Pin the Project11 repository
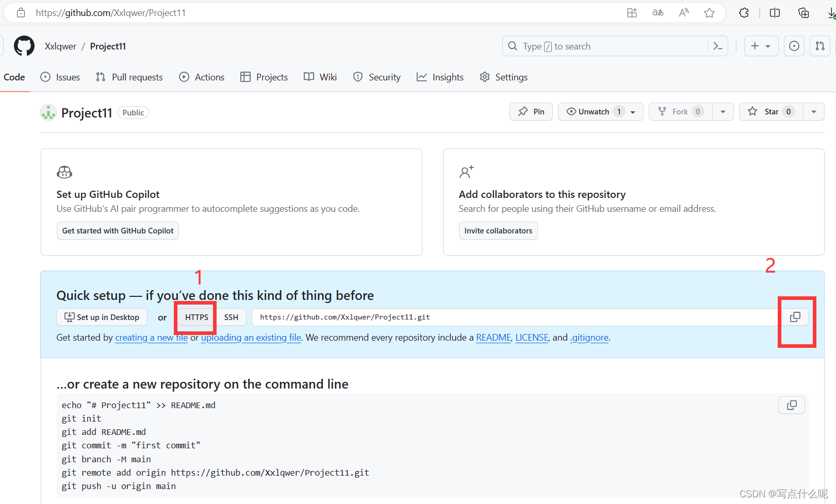836x504 pixels. 531,111
